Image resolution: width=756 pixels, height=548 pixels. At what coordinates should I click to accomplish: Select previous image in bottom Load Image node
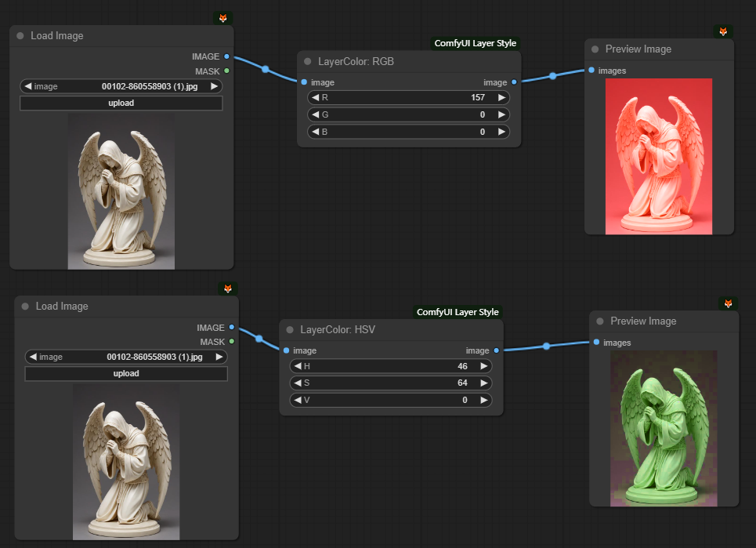33,357
